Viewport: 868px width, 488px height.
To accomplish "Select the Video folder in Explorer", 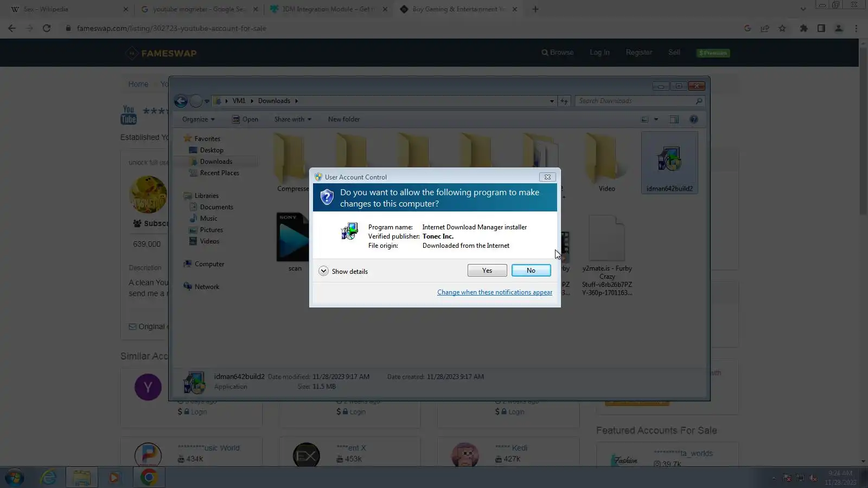I will 607,163.
